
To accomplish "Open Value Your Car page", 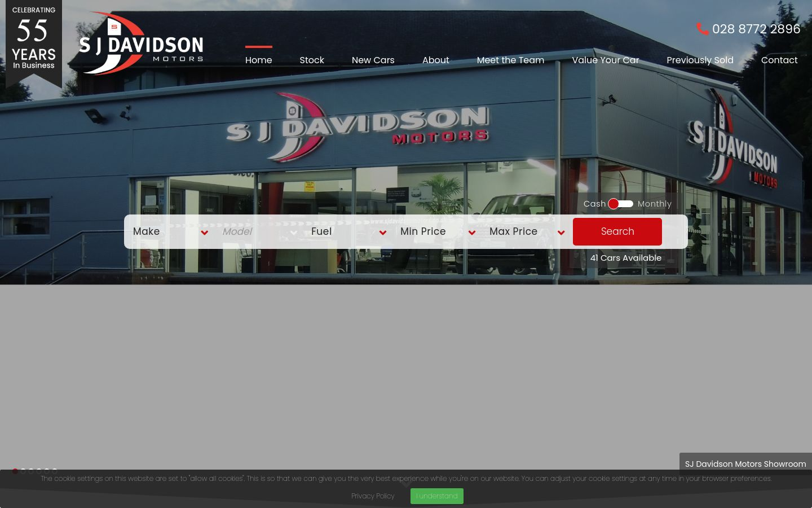I will point(606,60).
